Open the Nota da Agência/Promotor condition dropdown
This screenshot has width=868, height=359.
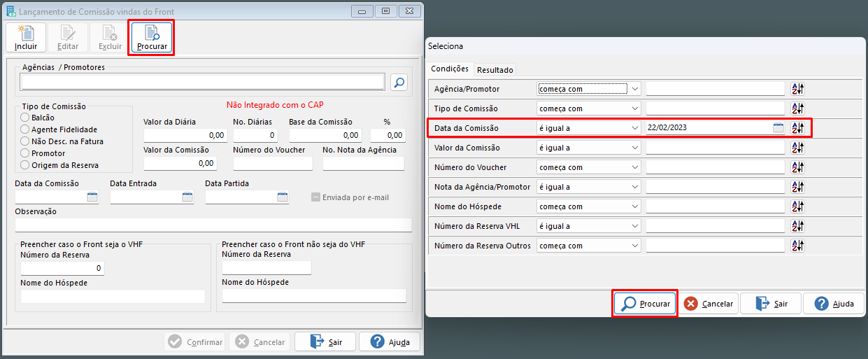tap(588, 187)
